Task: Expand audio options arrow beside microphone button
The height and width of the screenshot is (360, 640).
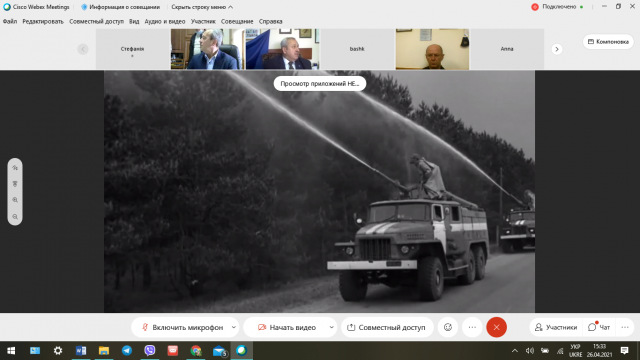Action: pos(234,327)
